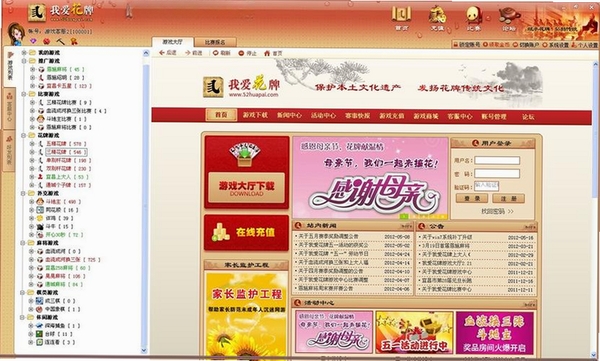Reload page with 刷新 button
The width and height of the screenshot is (600, 361).
[x=222, y=53]
